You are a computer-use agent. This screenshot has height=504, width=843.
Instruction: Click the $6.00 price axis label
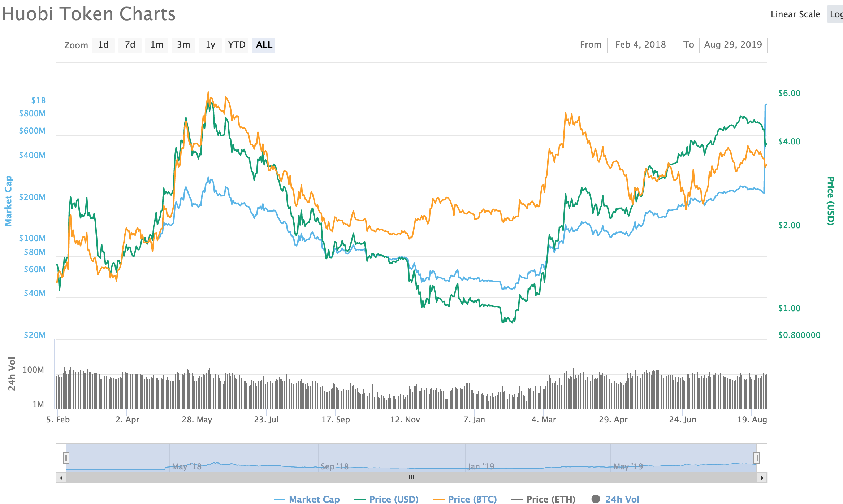tap(790, 93)
